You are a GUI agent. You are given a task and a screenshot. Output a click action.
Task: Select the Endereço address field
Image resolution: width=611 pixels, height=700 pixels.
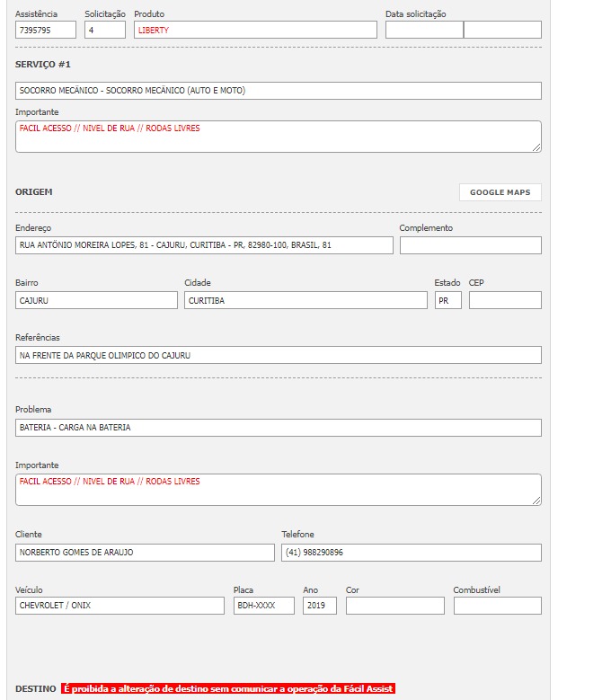tap(204, 245)
